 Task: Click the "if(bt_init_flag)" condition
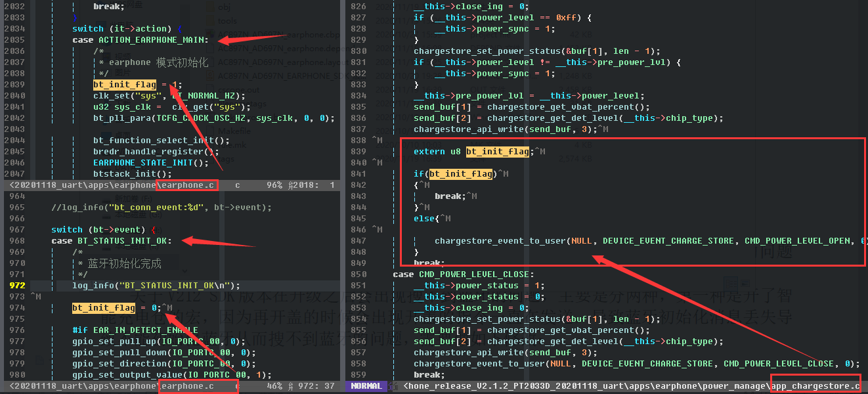(456, 174)
